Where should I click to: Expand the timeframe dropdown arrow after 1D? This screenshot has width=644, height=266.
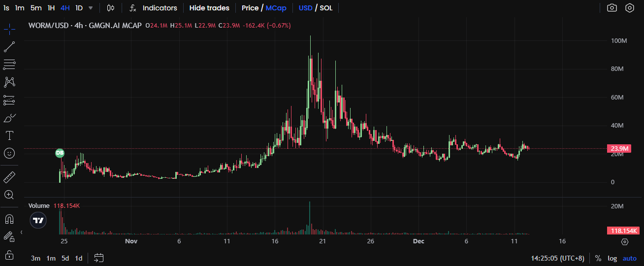point(91,8)
